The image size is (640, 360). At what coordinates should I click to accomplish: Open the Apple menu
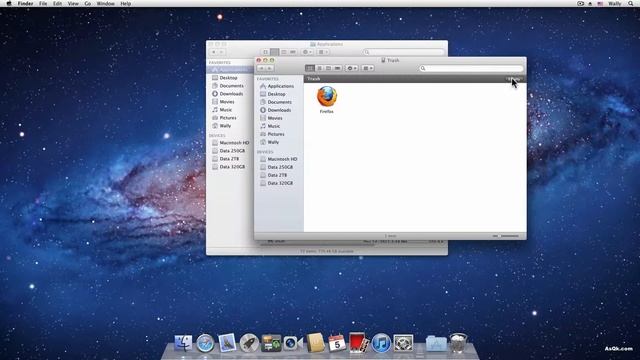tap(9, 3)
